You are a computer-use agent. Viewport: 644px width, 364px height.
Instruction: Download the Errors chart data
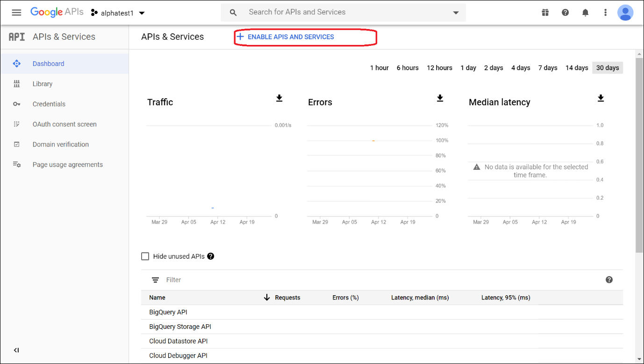(440, 98)
